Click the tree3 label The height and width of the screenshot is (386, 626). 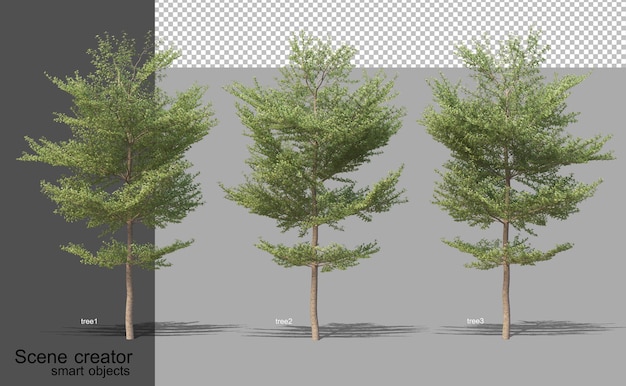pos(475,321)
